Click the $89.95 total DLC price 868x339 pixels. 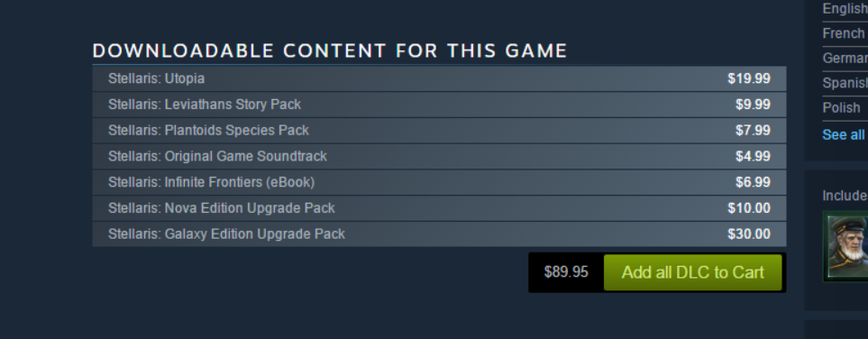click(x=566, y=272)
